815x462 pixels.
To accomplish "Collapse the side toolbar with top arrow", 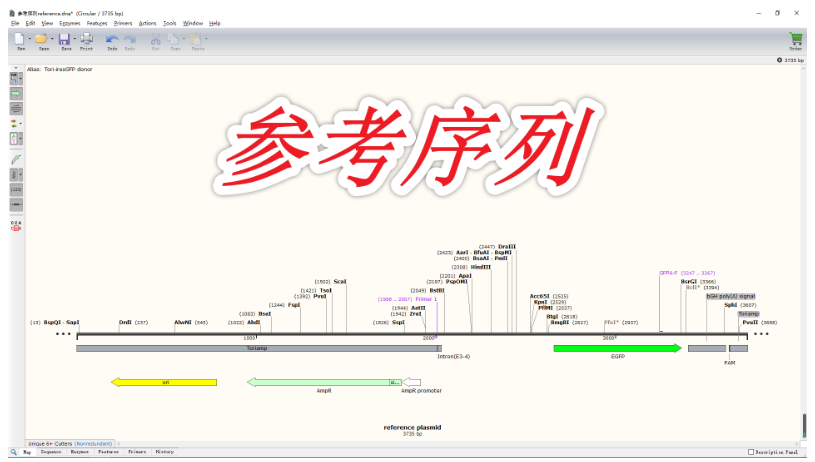I will click(x=16, y=68).
